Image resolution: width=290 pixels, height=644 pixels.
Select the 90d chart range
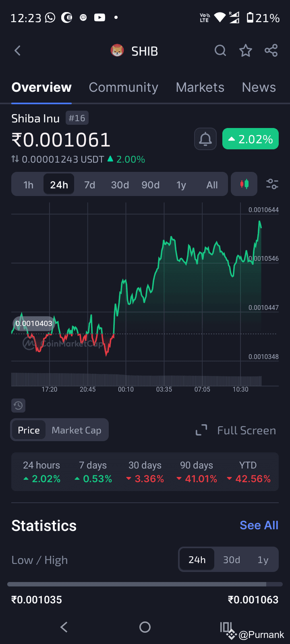[151, 185]
